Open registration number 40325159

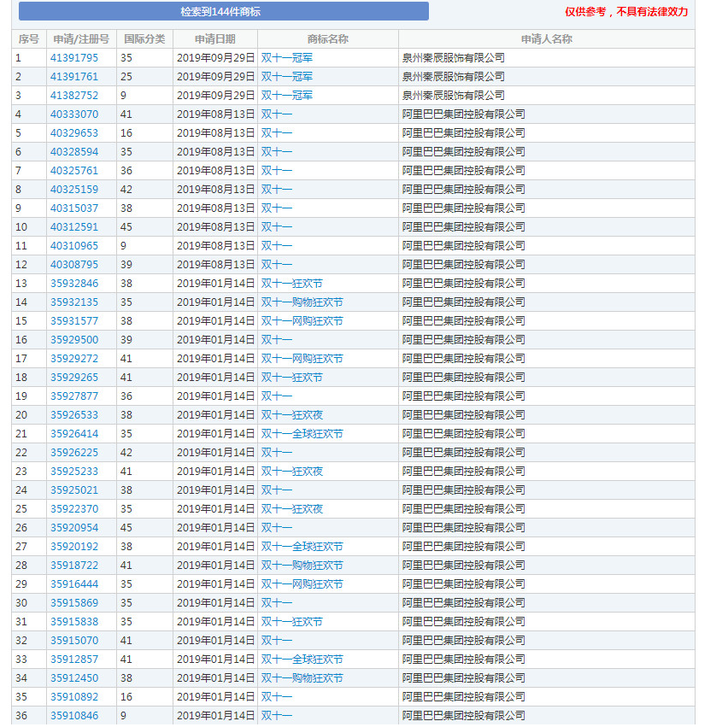73,190
